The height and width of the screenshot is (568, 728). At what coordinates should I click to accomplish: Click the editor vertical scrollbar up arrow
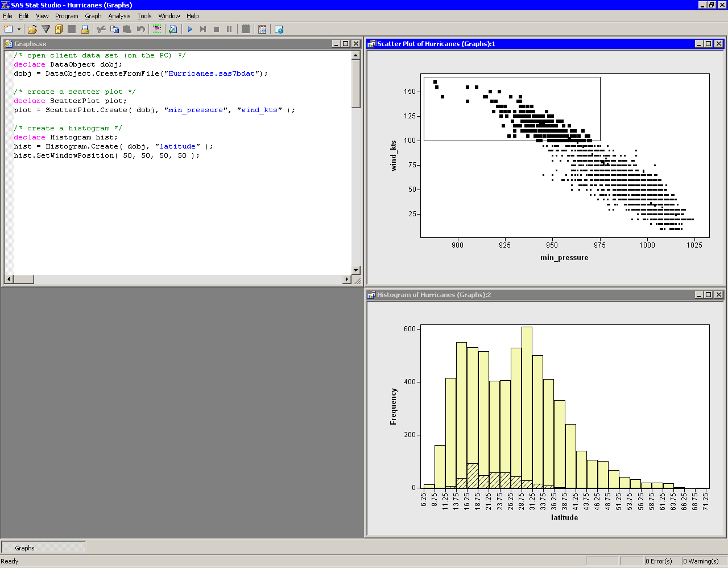pyautogui.click(x=356, y=55)
